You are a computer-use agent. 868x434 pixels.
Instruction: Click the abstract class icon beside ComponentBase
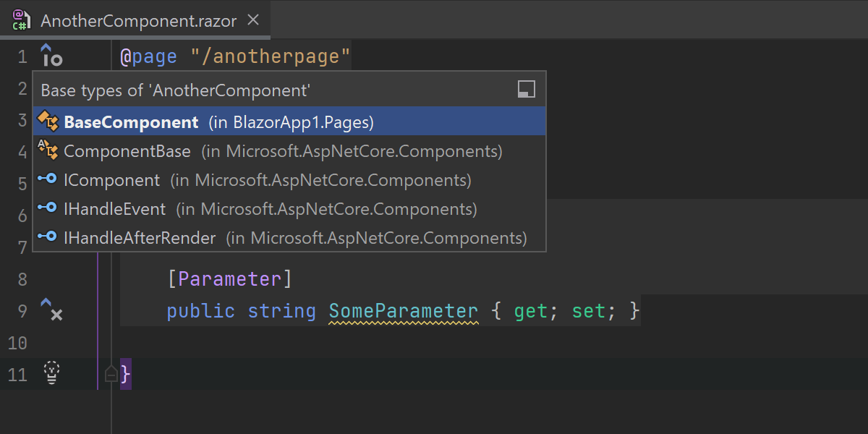point(48,150)
